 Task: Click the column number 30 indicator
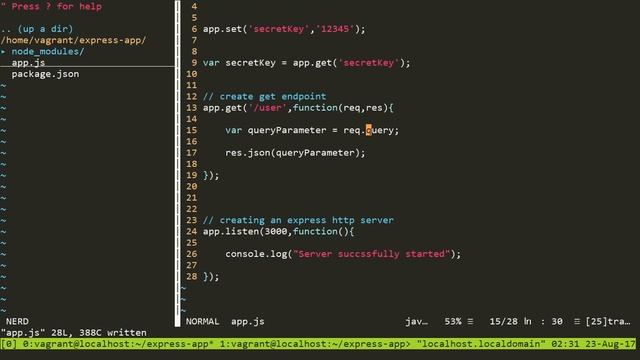tap(557, 322)
